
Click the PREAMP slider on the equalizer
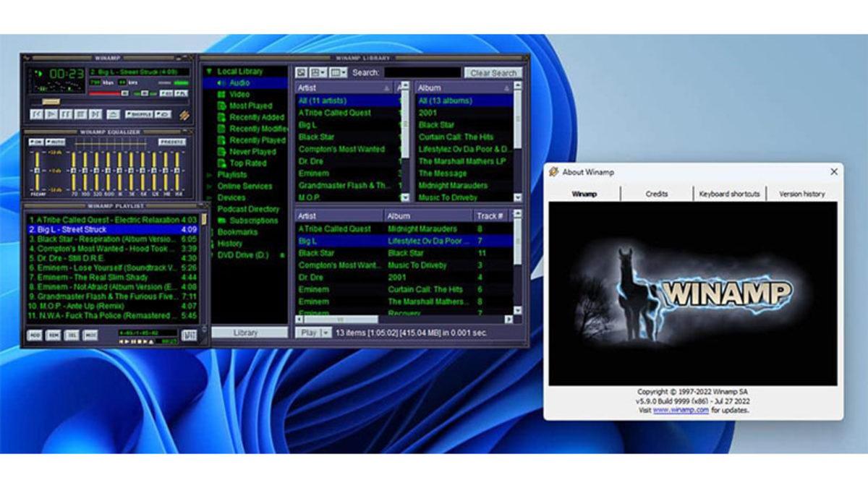pyautogui.click(x=37, y=169)
